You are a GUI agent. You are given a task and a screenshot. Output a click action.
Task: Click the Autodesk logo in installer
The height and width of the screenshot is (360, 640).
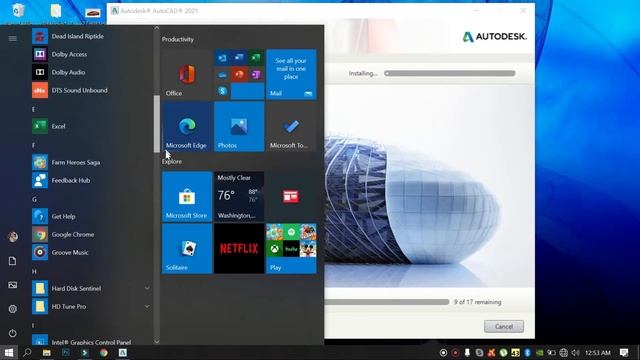tap(494, 36)
